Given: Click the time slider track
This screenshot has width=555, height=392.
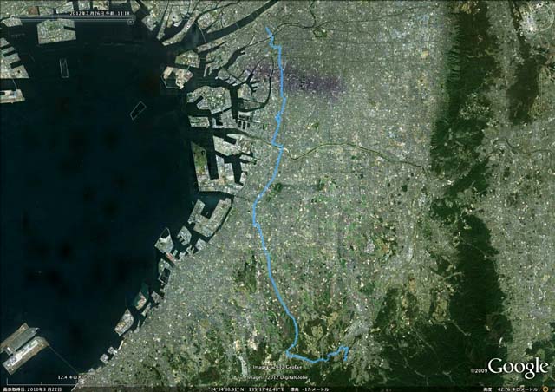Looking at the screenshot, I should pyautogui.click(x=73, y=16).
